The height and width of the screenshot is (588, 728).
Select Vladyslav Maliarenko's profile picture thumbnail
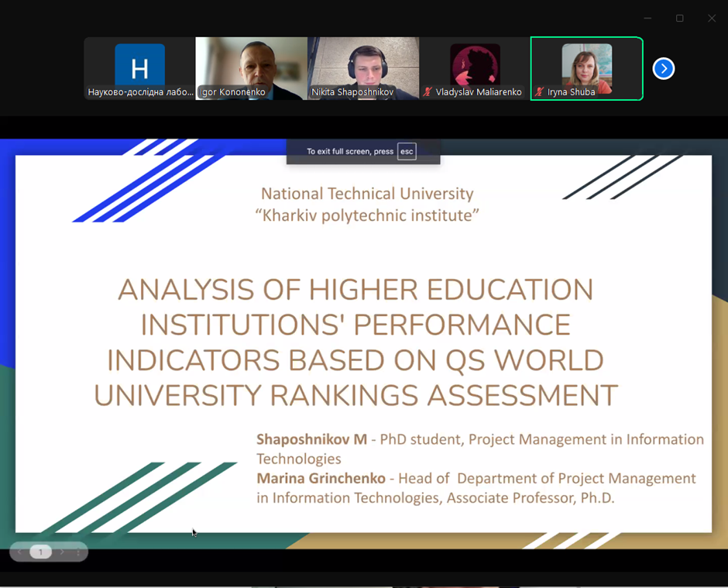tap(475, 65)
